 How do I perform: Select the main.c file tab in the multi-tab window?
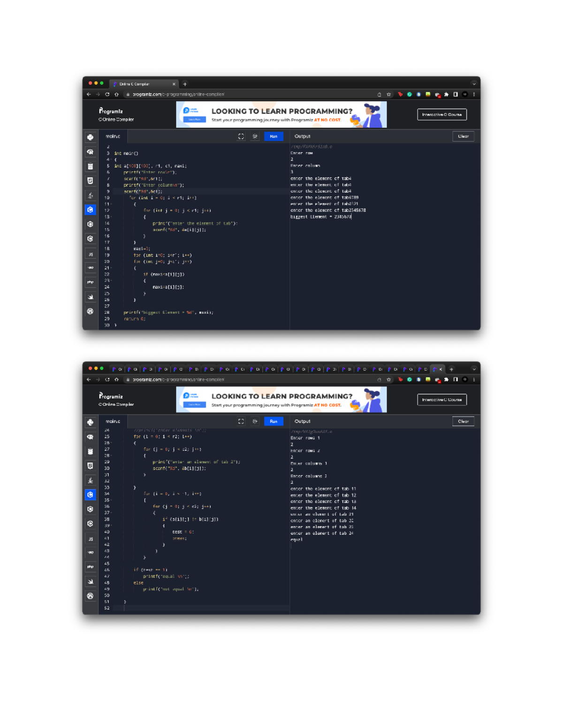point(113,421)
